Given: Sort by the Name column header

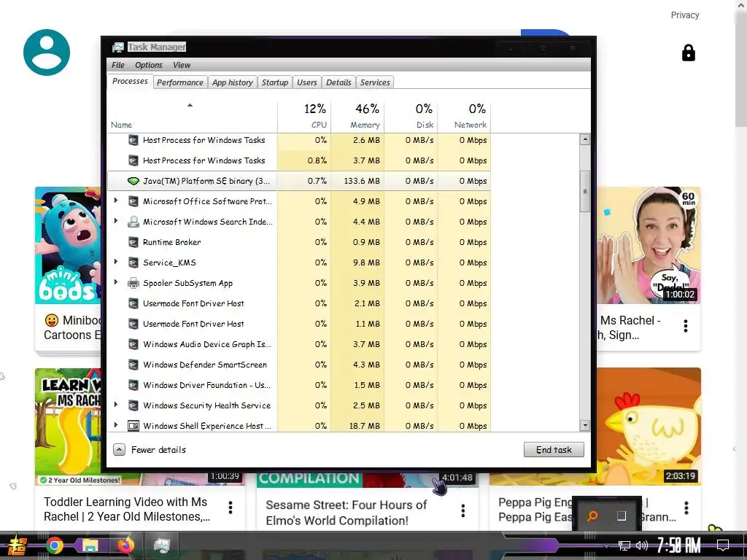Looking at the screenshot, I should point(192,116).
